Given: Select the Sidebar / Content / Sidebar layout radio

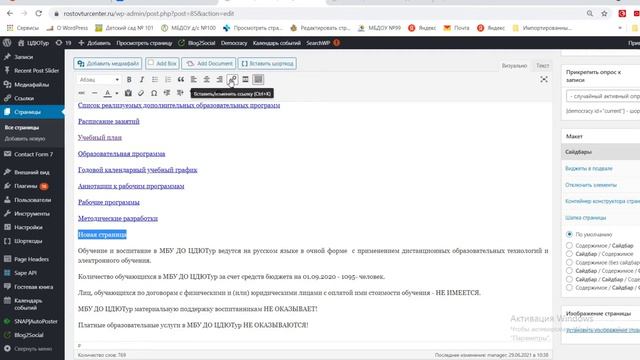Looking at the screenshot, I should tap(569, 271).
